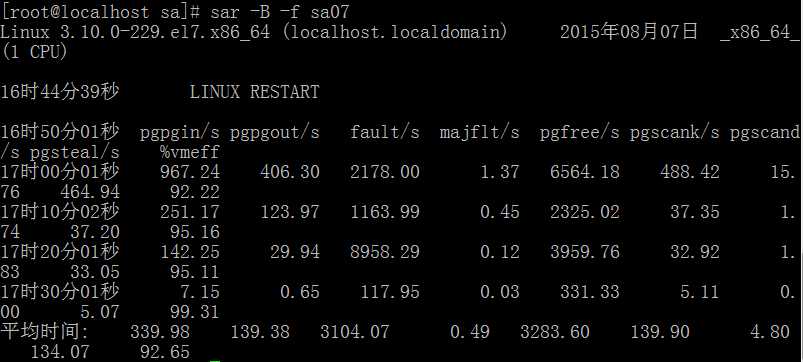Click the majflt value '1.37'
Image resolution: width=803 pixels, height=362 pixels.
click(500, 172)
